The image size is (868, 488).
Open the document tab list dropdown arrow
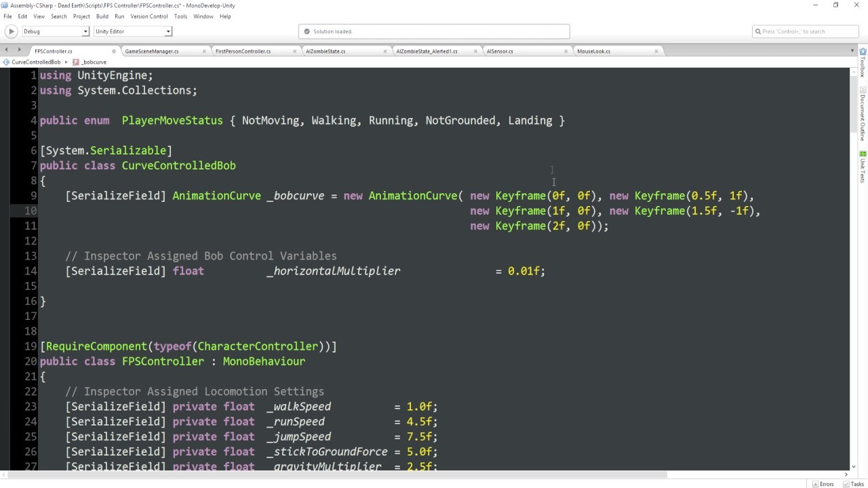coord(853,51)
